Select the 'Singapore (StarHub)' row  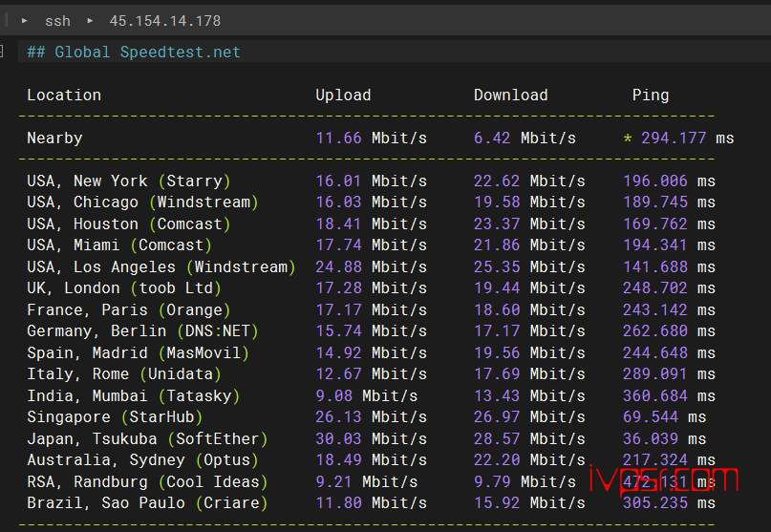(366, 417)
